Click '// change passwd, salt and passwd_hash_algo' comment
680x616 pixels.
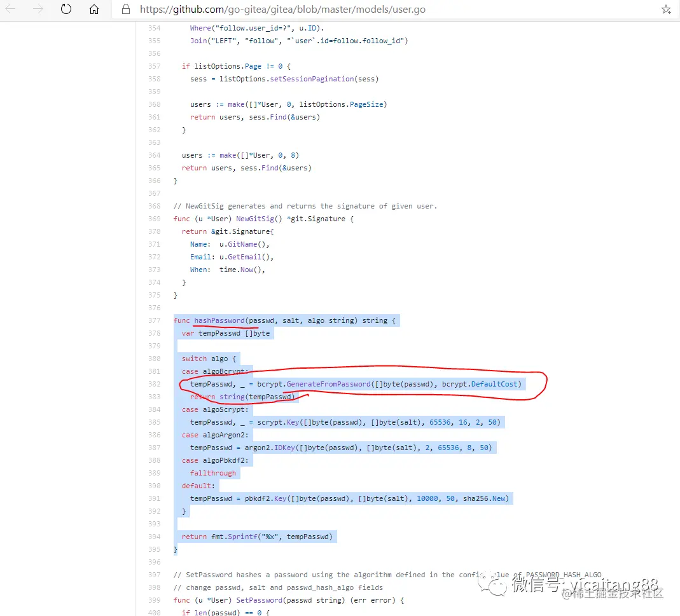click(278, 588)
